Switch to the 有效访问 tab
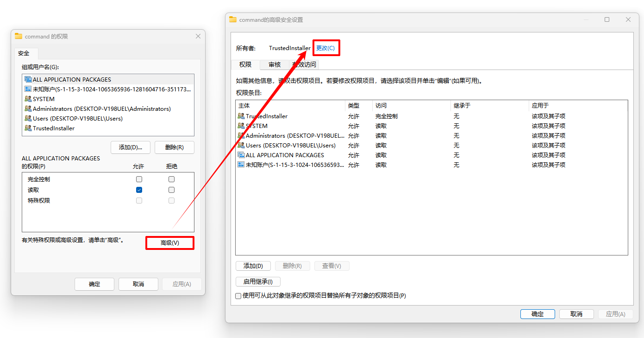The image size is (644, 338). point(304,64)
